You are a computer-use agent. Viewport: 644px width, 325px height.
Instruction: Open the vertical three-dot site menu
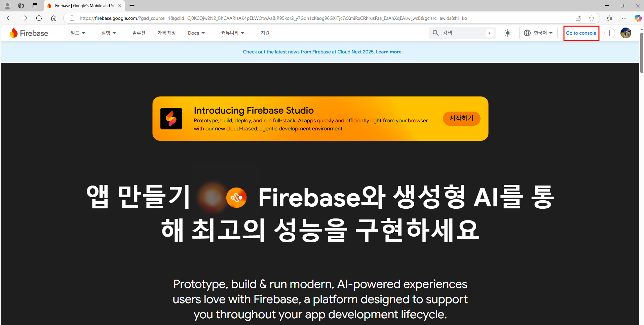point(610,33)
